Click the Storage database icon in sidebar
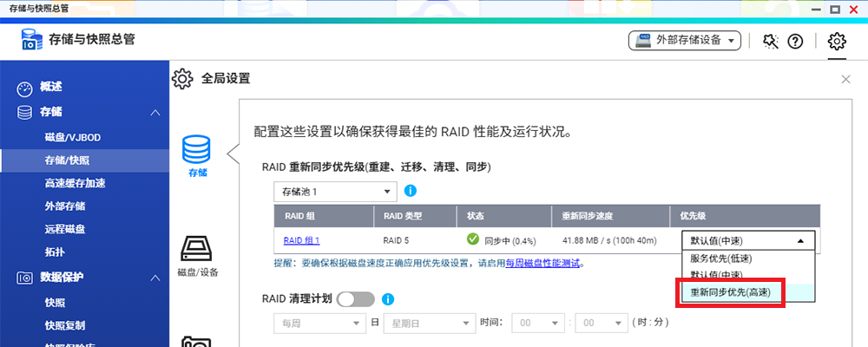 [24, 113]
